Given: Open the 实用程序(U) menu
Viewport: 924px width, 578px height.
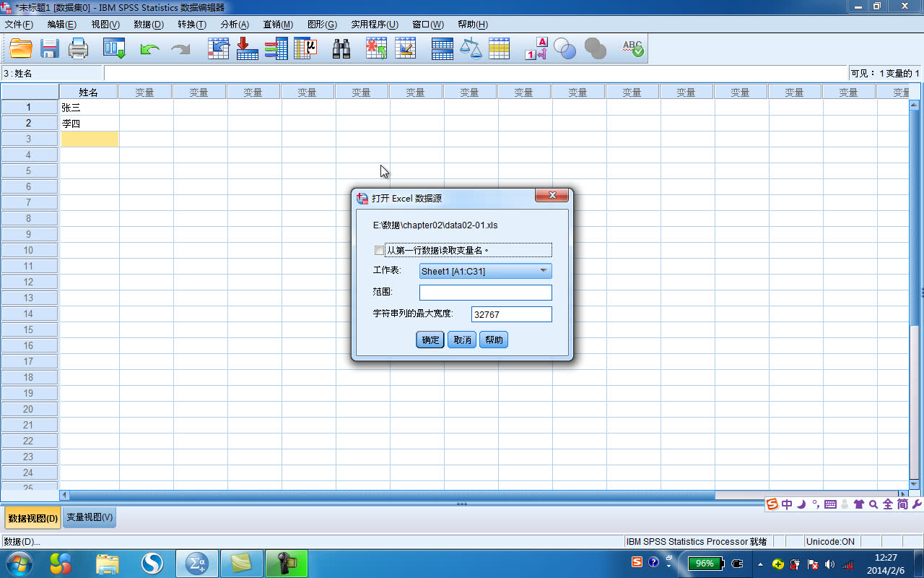Looking at the screenshot, I should (375, 25).
